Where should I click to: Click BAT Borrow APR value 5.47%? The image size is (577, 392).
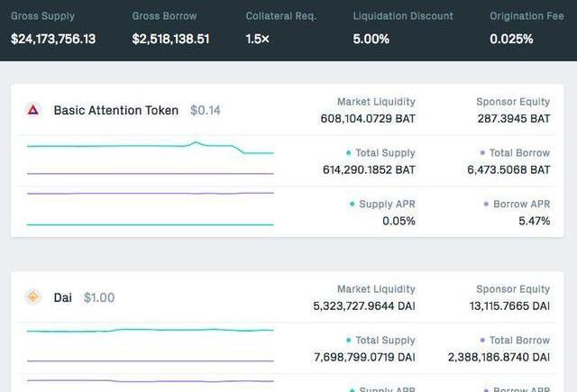tap(535, 221)
